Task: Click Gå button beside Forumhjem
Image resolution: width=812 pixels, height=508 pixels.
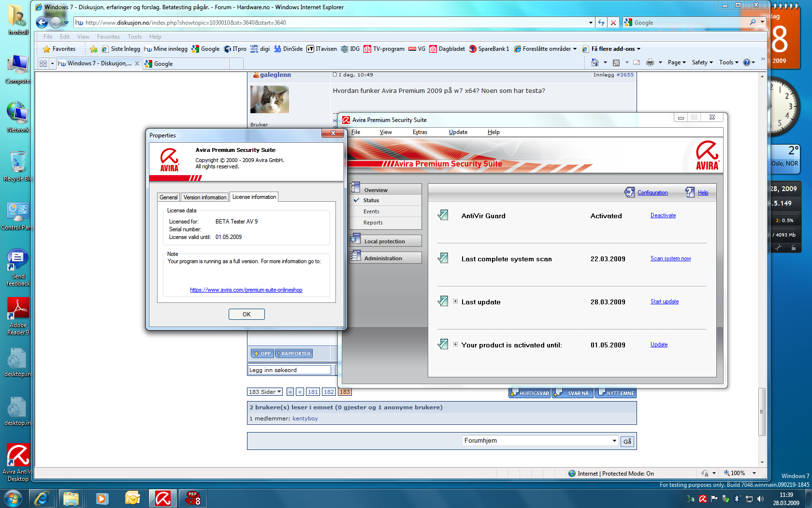Action: tap(627, 441)
